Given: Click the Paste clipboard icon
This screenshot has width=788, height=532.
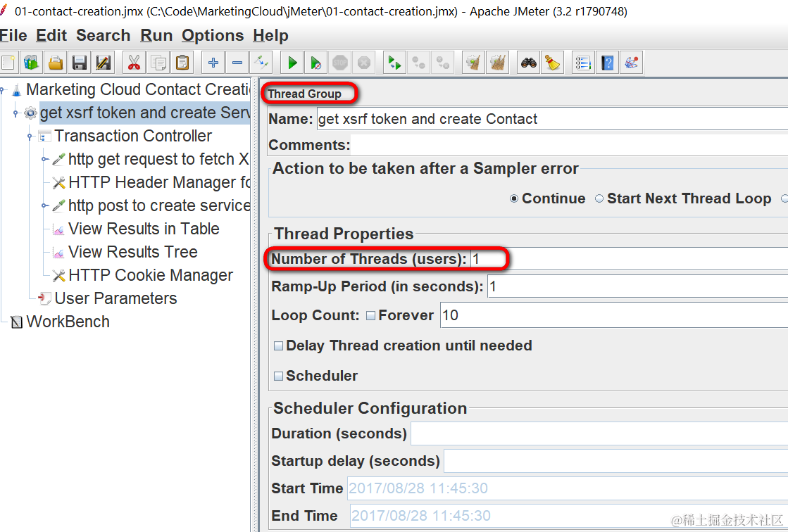Looking at the screenshot, I should coord(182,63).
